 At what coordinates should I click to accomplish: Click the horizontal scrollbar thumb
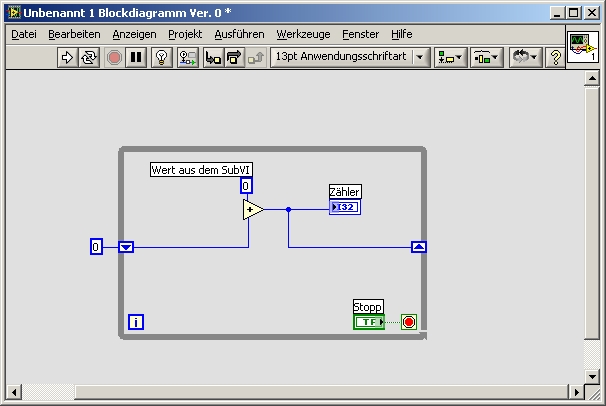click(321, 392)
